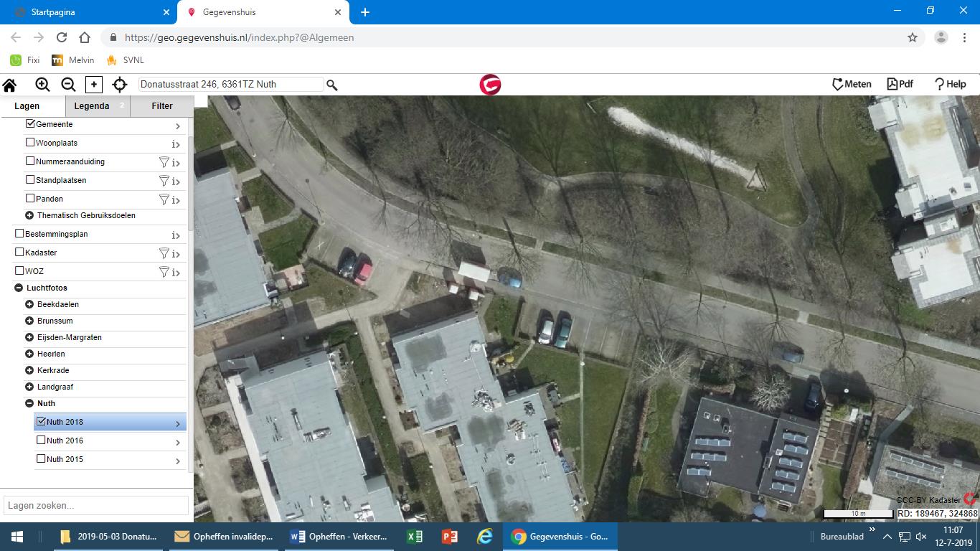Uncheck the Nuth 2018 aerial photo layer

[x=41, y=422]
